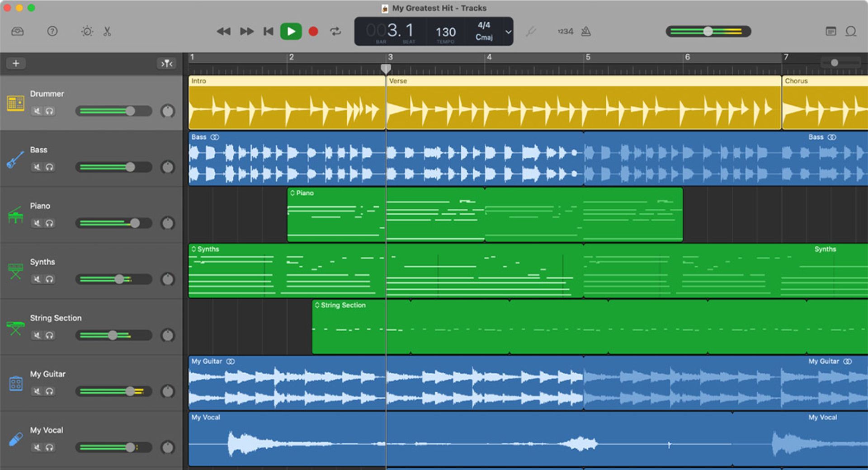Toggle the Cycle loop button
868x470 pixels.
(x=335, y=31)
